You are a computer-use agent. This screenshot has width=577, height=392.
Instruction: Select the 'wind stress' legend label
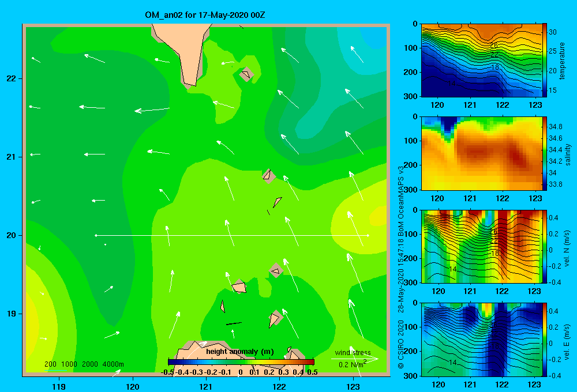tap(353, 352)
